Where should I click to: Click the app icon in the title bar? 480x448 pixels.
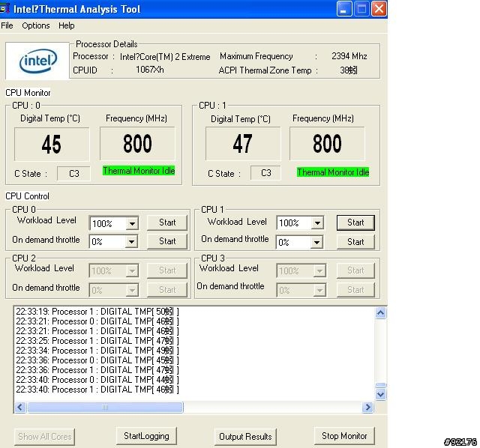tap(4, 9)
